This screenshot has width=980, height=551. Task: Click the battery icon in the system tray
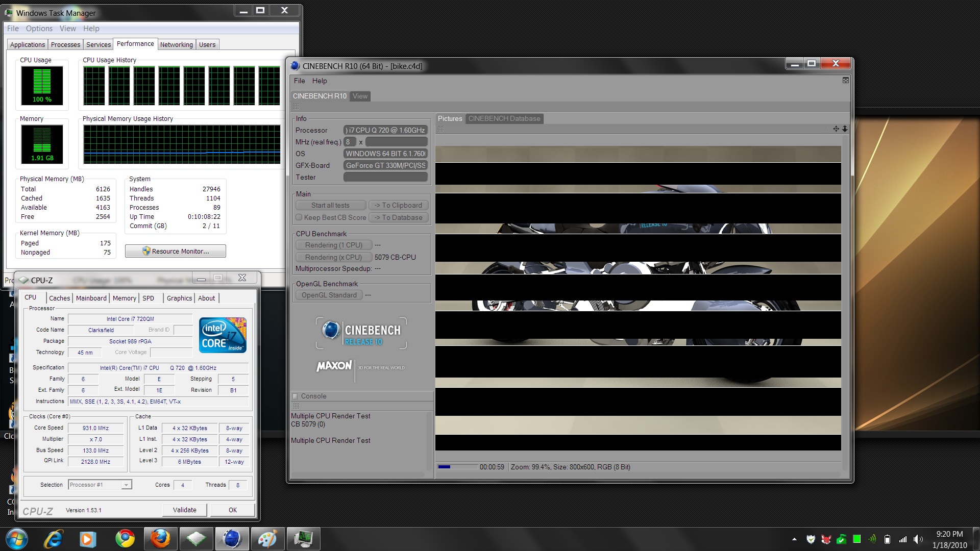[888, 539]
